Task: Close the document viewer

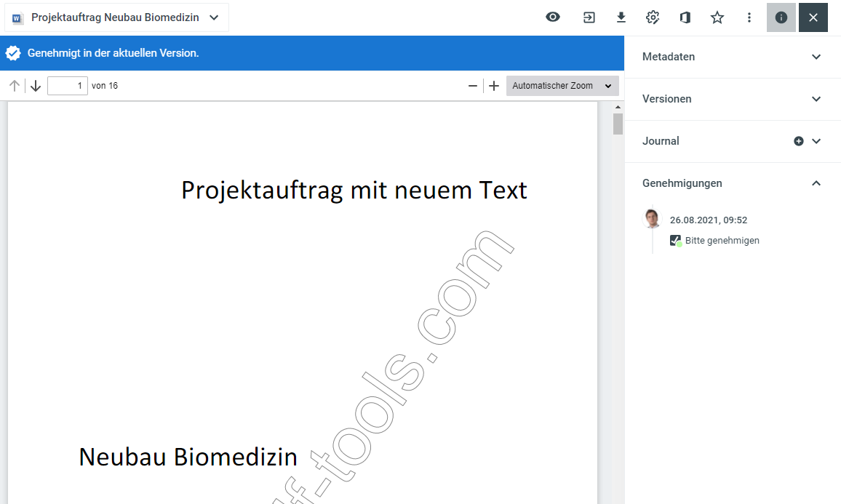Action: click(x=813, y=17)
